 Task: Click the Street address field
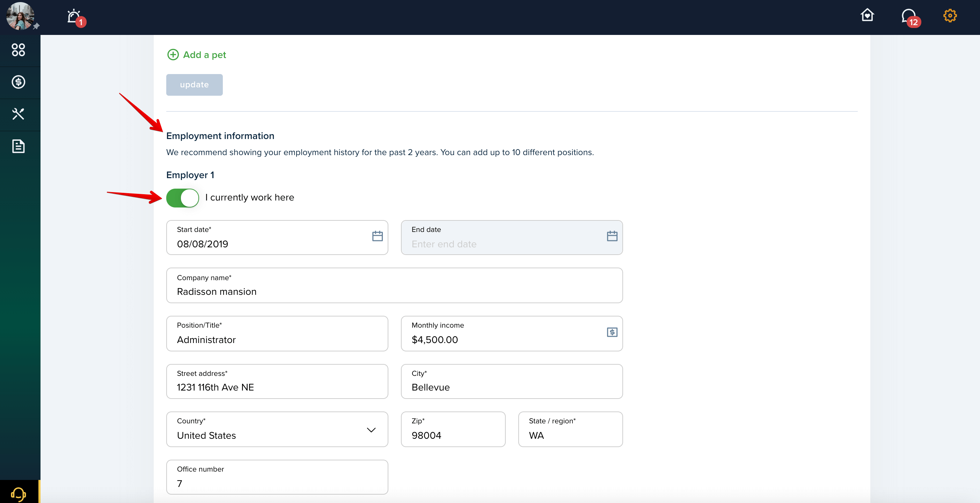pos(277,381)
